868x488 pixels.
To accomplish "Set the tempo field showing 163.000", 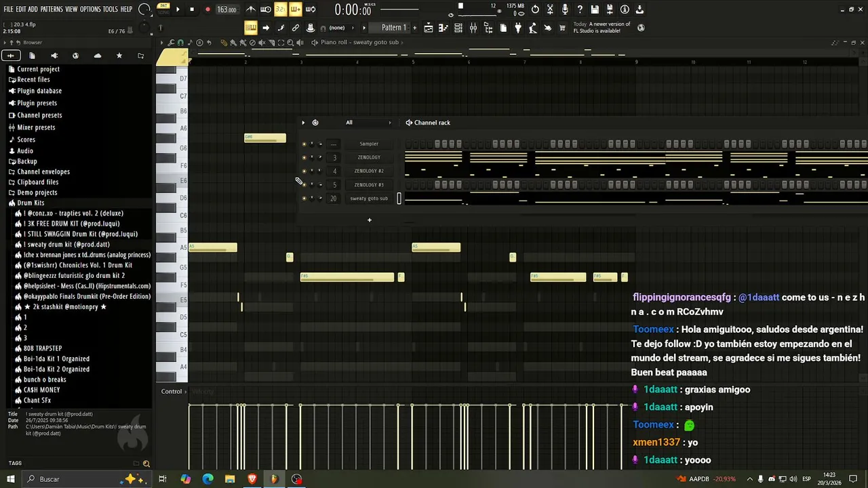I will point(226,9).
